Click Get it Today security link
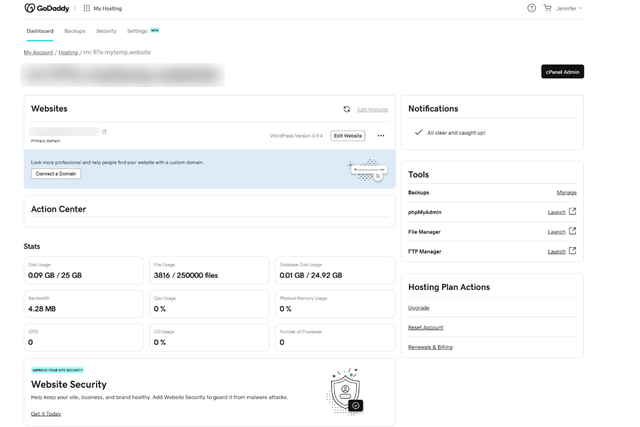 tap(46, 414)
